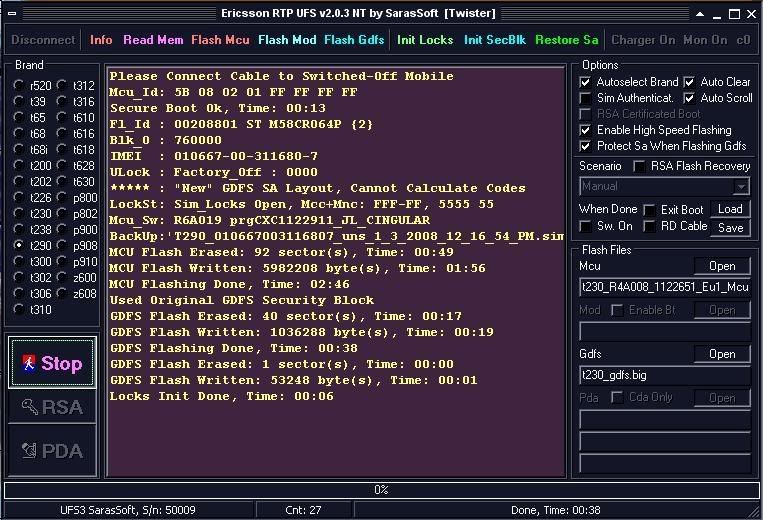Toggle Enable High Speed Flashing checkbox

[585, 130]
